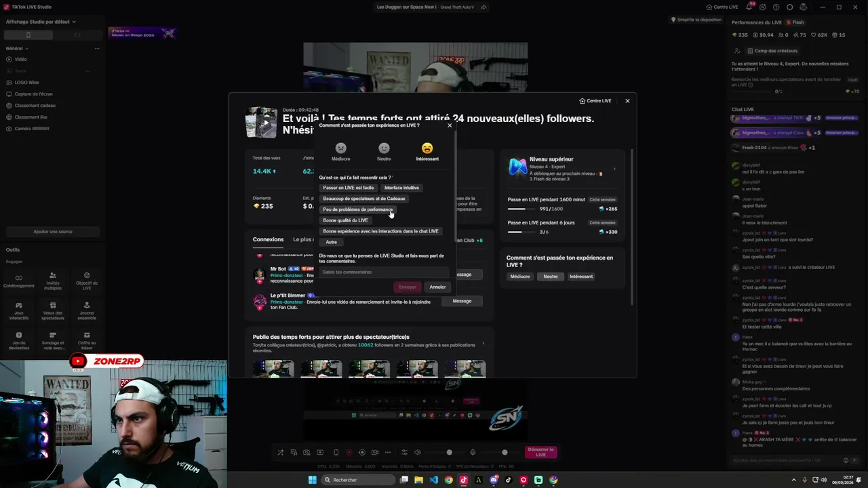Click the taskbar Rechercher search box

(359, 480)
